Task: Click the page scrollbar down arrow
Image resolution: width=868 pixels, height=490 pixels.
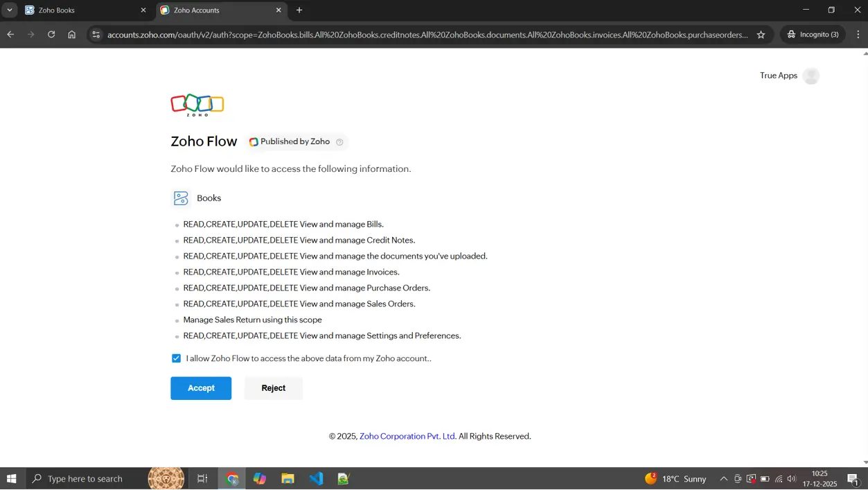Action: (x=865, y=462)
